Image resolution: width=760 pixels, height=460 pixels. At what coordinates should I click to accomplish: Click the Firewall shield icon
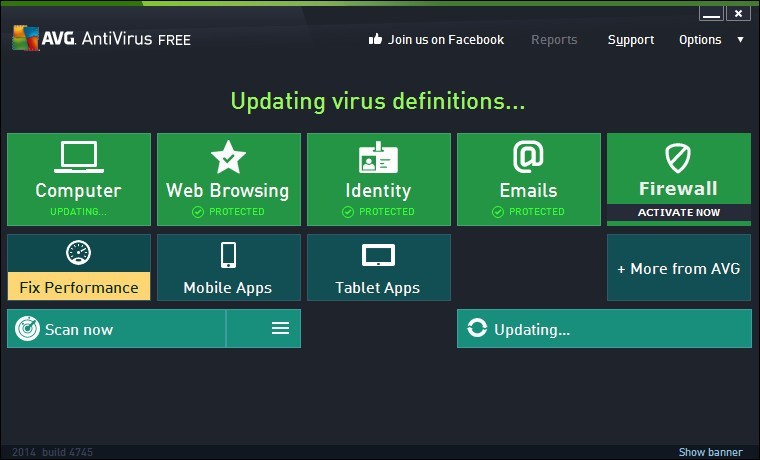coord(678,158)
